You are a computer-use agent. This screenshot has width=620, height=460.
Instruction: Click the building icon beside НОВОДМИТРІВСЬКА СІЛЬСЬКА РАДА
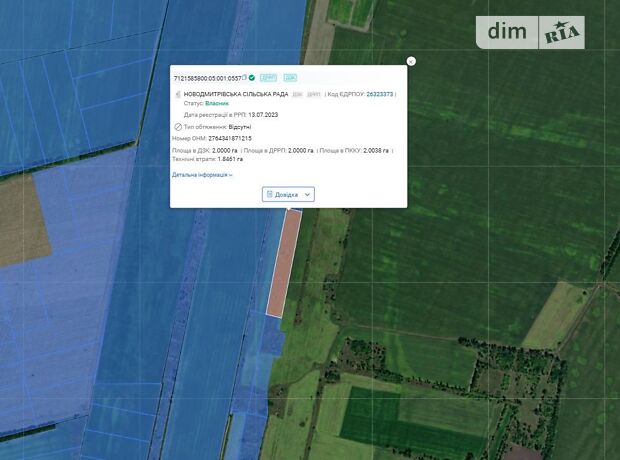coord(177,94)
